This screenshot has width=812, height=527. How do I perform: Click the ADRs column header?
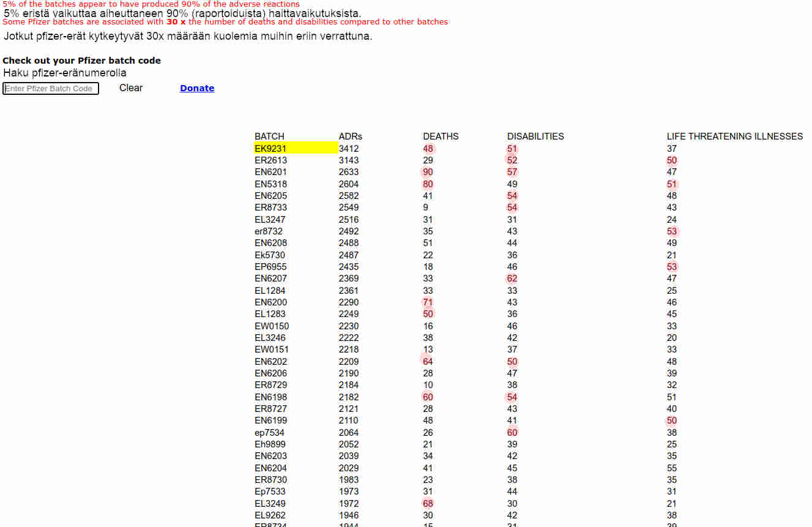(x=351, y=136)
